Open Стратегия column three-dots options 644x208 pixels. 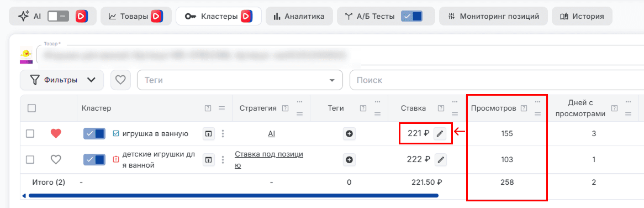click(300, 102)
